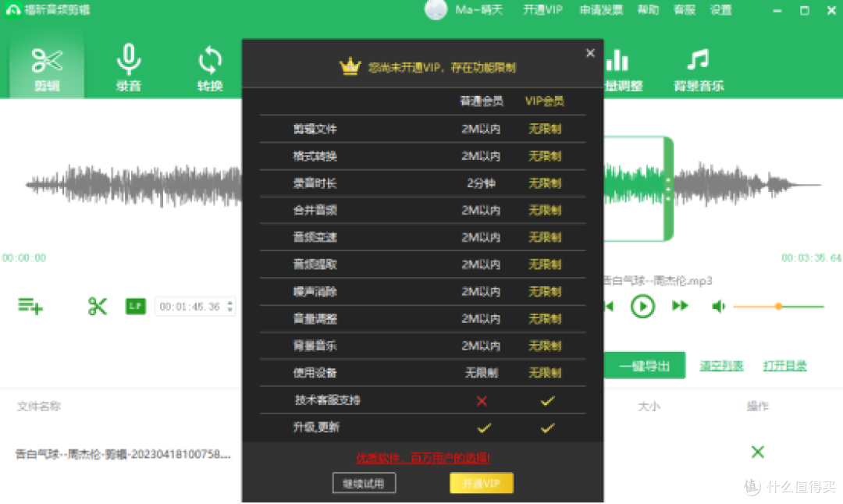This screenshot has width=843, height=504.
Task: Delete file row with green X icon
Action: (x=757, y=452)
